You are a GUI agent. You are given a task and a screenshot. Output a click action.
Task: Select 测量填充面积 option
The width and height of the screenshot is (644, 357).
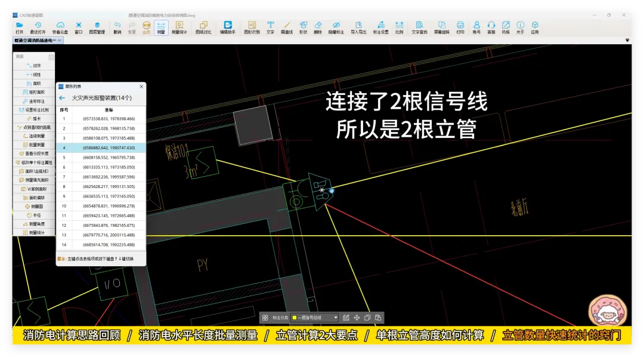pos(33,180)
